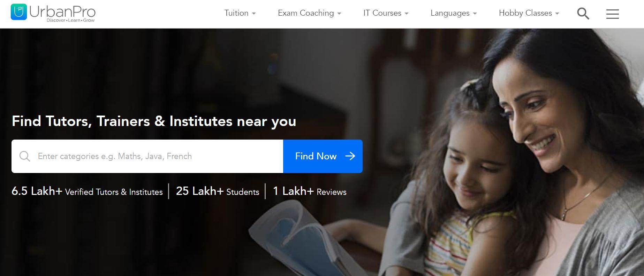Expand the Languages dropdown arrow
The height and width of the screenshot is (276, 644).
(475, 14)
